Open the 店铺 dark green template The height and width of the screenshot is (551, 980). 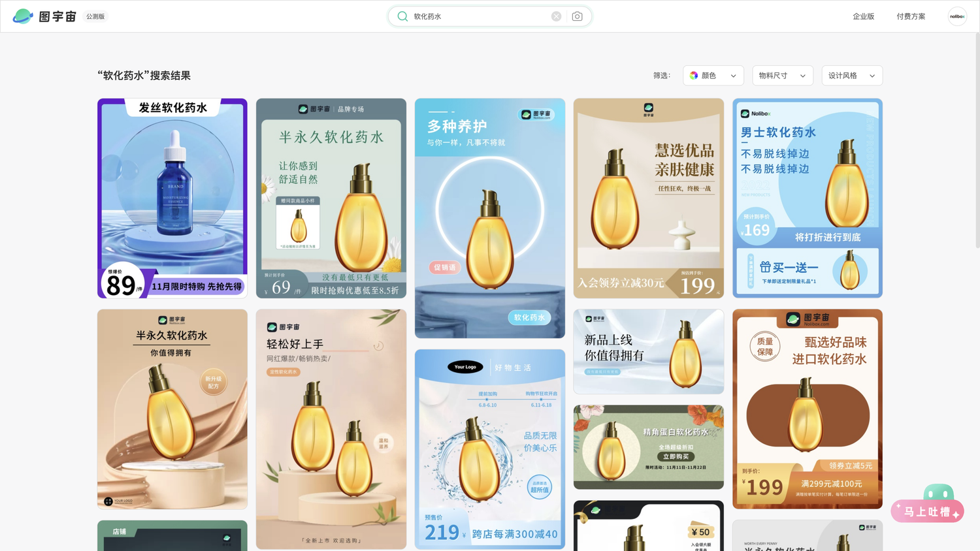(172, 535)
